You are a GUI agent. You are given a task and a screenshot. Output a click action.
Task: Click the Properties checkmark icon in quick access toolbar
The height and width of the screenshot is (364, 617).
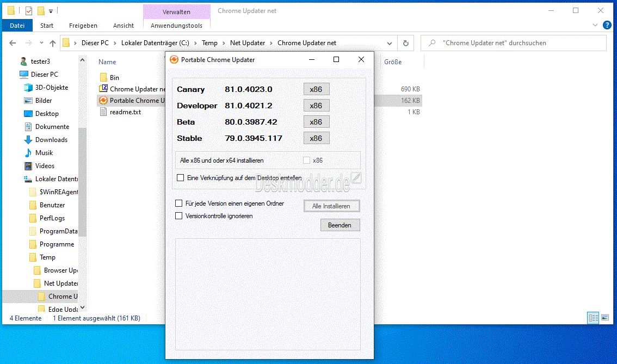[29, 11]
